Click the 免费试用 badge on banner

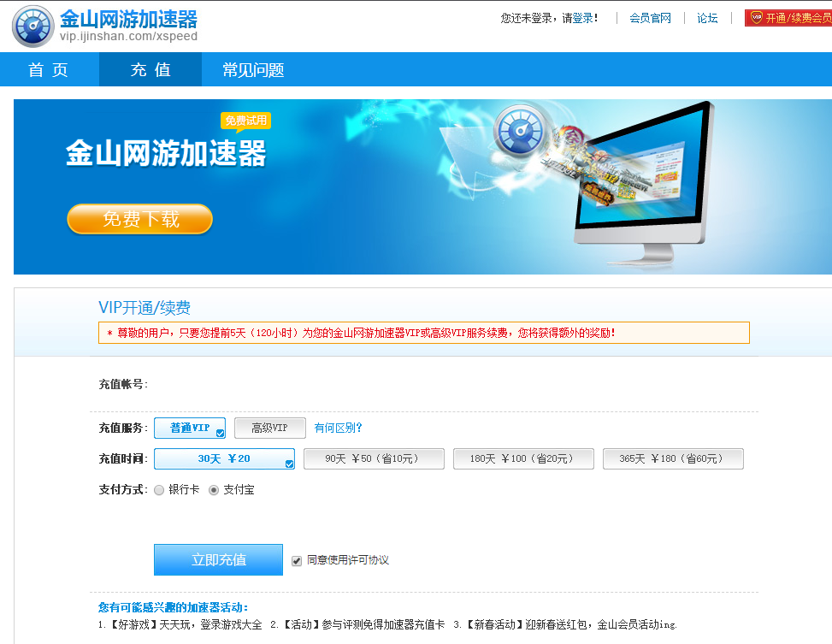coord(245,121)
